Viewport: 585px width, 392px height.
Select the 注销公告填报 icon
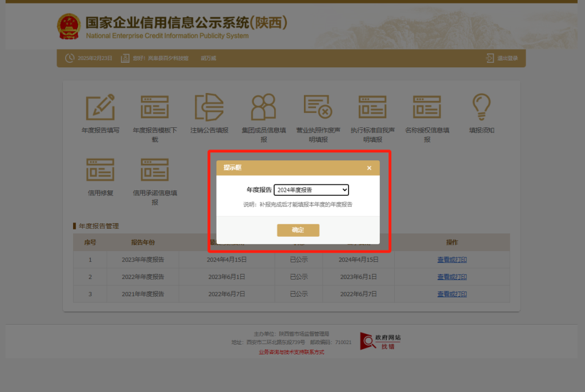[209, 107]
